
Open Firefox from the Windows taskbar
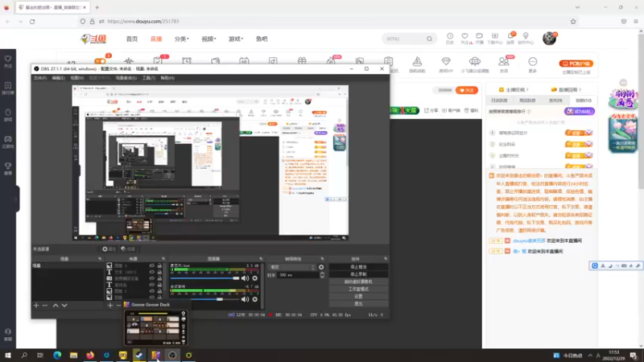pyautogui.click(x=90, y=355)
